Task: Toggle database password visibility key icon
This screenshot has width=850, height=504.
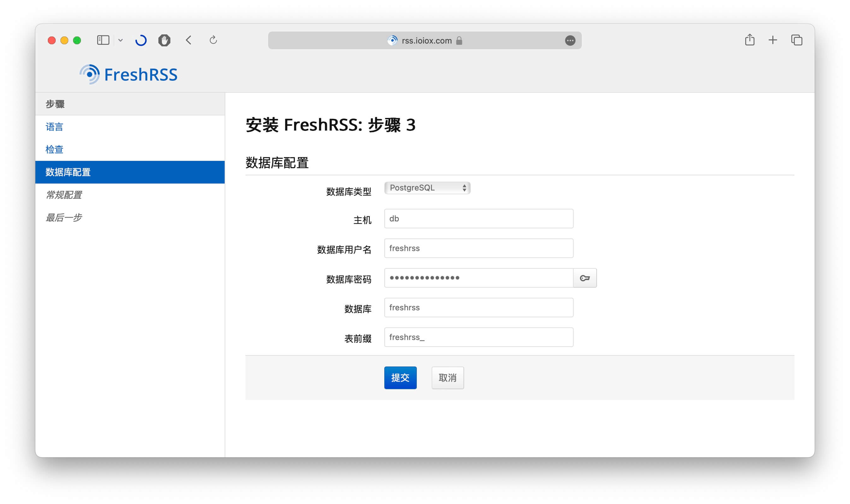Action: 584,278
